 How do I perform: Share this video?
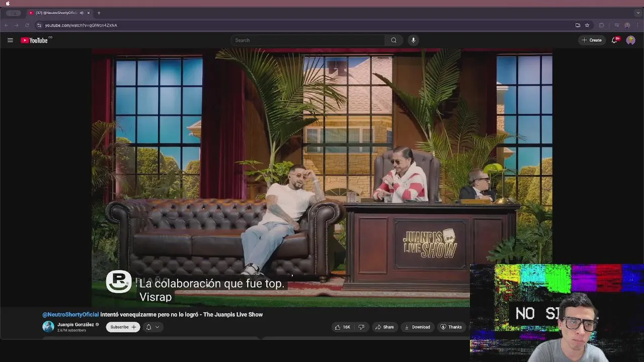tap(384, 327)
